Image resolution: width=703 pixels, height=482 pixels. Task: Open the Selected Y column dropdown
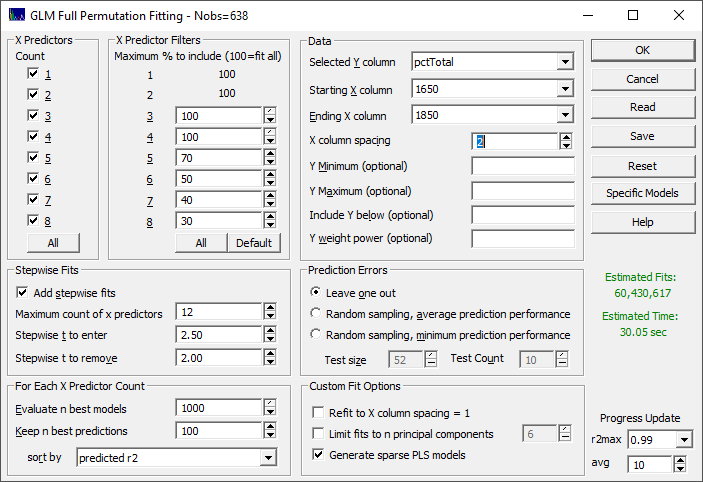coord(565,62)
